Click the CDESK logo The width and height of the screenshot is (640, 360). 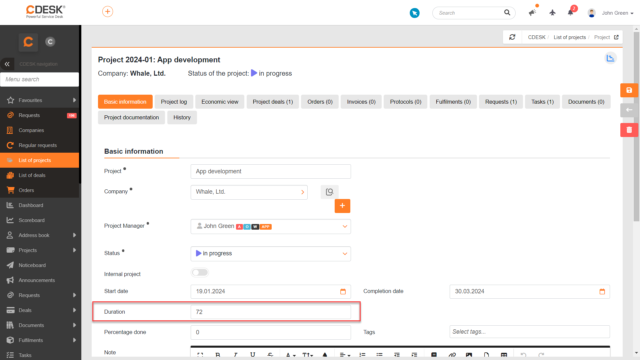coord(45,11)
